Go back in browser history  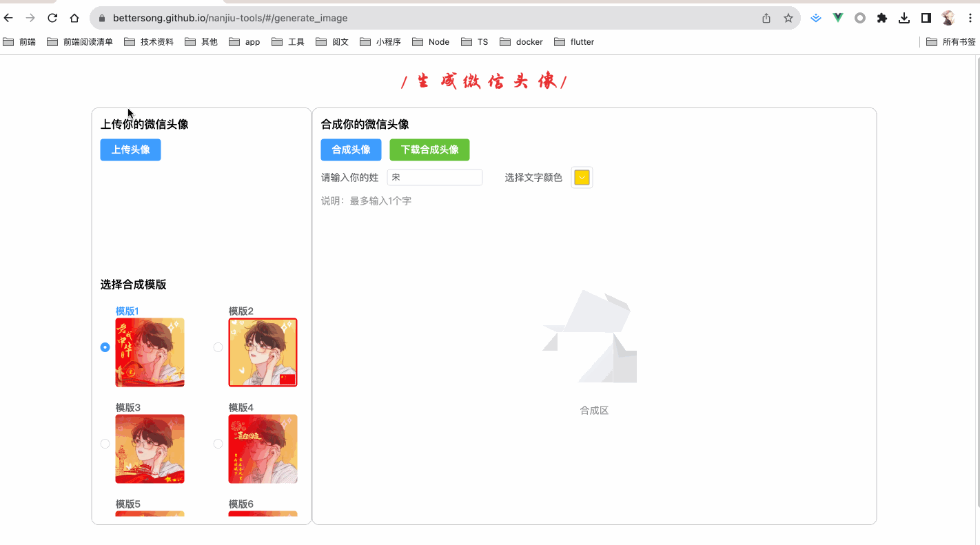[x=8, y=18]
